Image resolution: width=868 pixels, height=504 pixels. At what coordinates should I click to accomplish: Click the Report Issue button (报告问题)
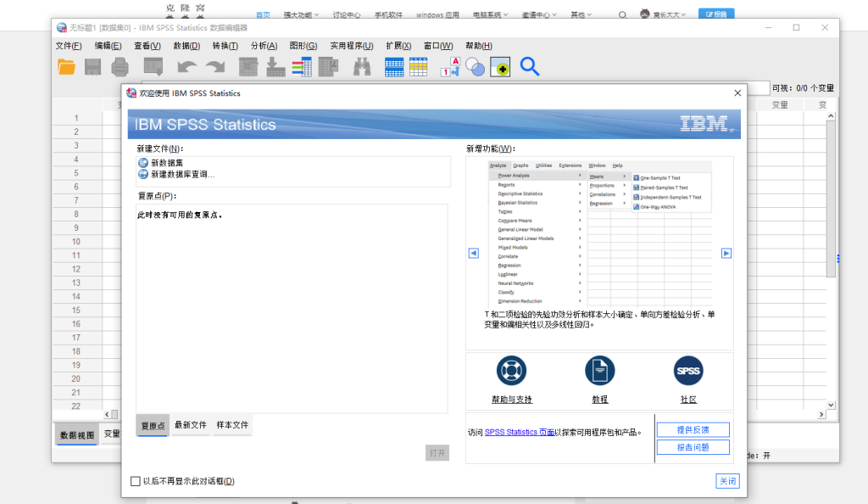point(693,447)
